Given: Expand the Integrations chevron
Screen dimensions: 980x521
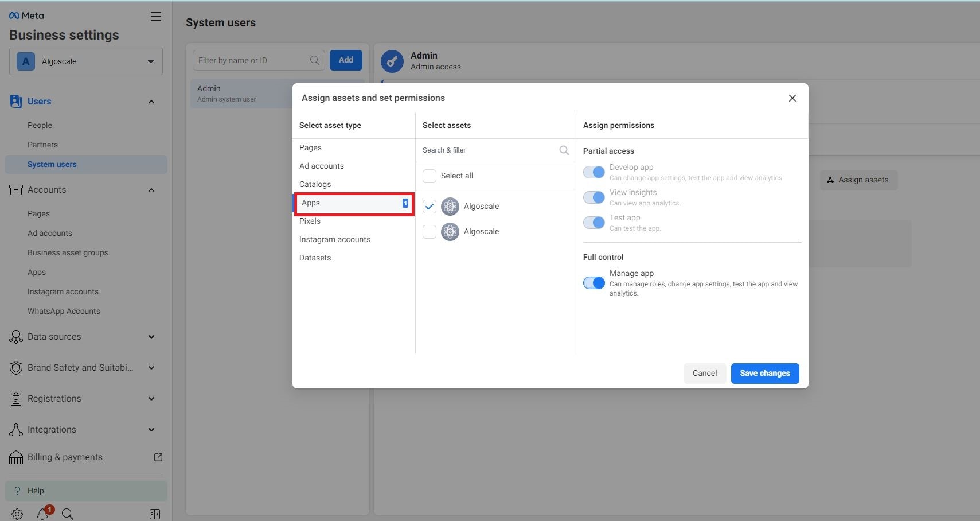Looking at the screenshot, I should pyautogui.click(x=151, y=430).
